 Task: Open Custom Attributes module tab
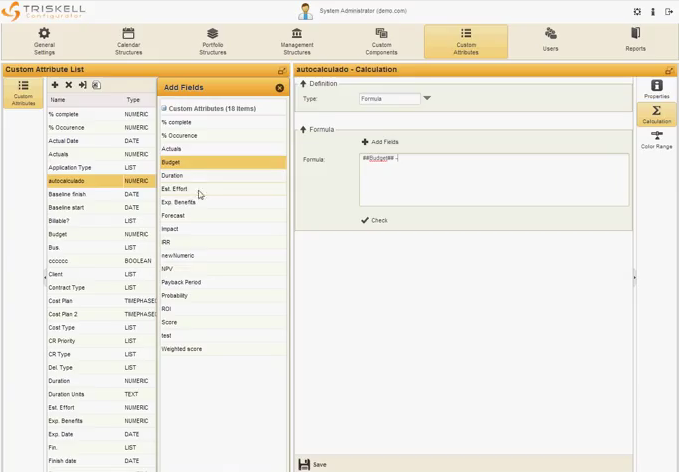[x=466, y=42]
